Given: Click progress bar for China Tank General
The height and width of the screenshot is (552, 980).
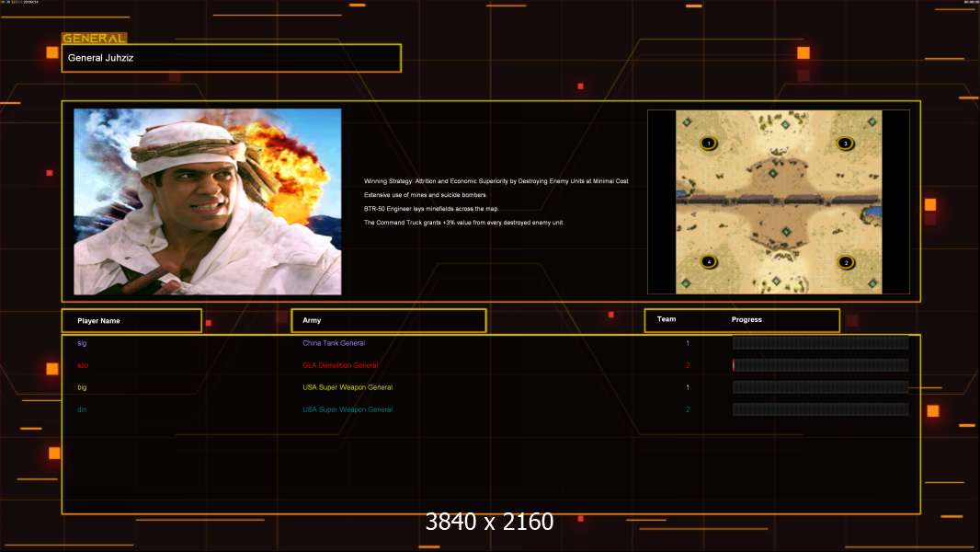Looking at the screenshot, I should (x=820, y=343).
